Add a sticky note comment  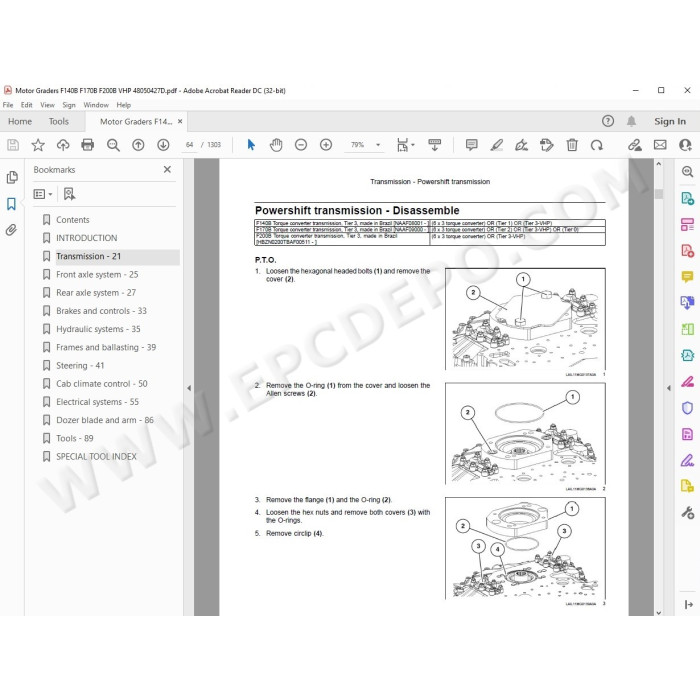[x=471, y=145]
